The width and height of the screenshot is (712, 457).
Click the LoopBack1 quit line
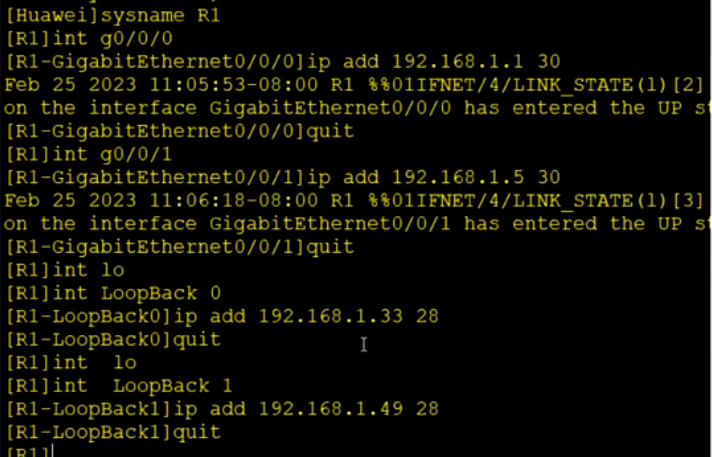pos(113,432)
